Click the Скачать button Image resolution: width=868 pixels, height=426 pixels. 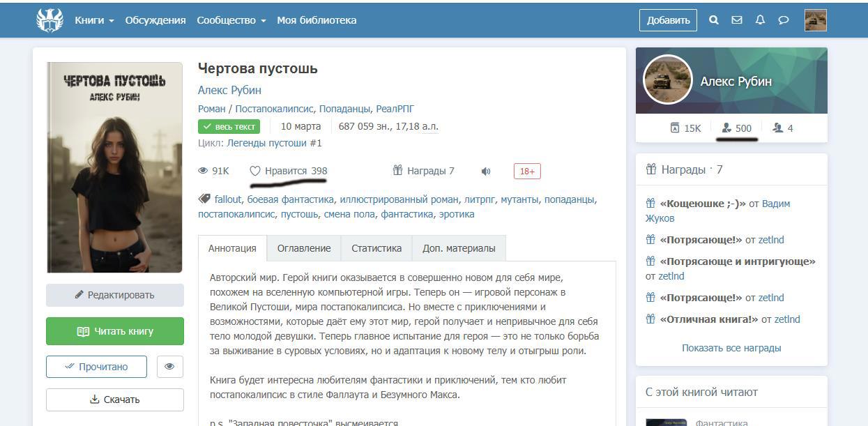[x=115, y=400]
